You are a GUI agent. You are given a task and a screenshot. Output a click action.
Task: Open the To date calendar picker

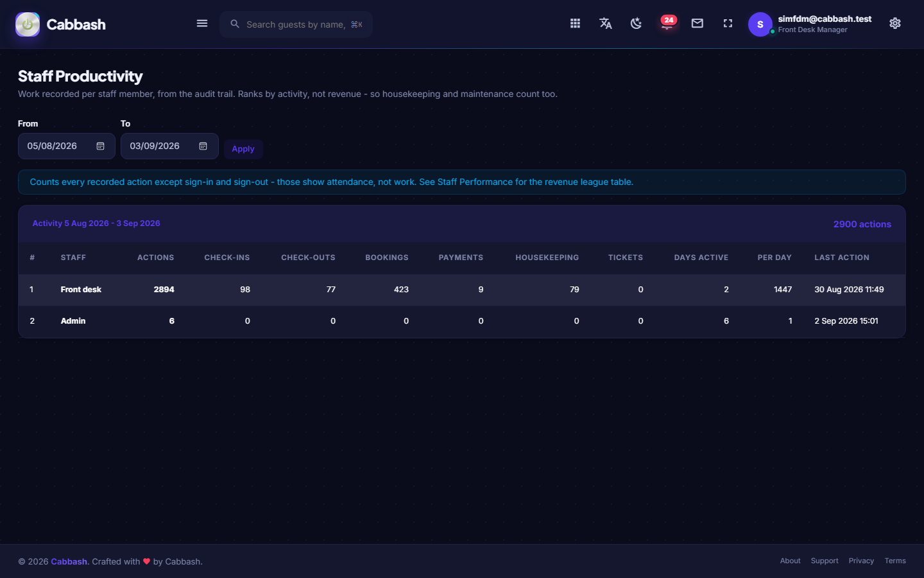pos(203,146)
